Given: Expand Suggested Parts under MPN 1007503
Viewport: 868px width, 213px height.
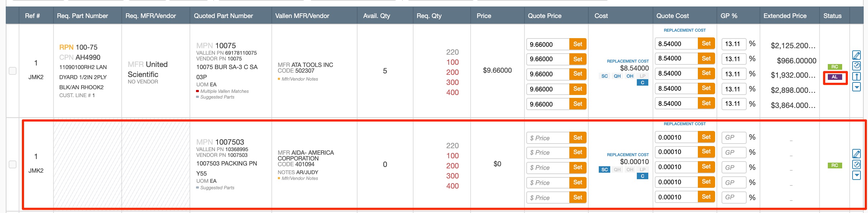Looking at the screenshot, I should [217, 188].
